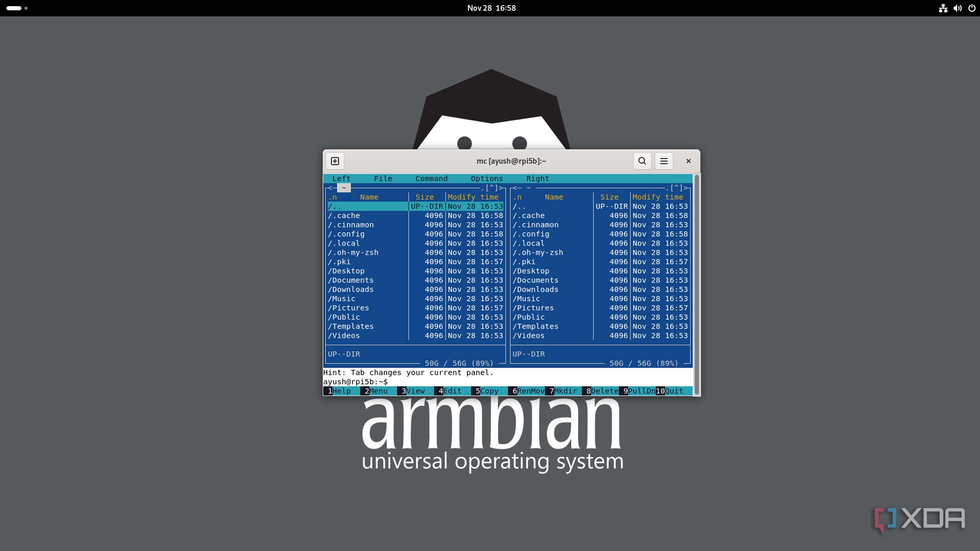Click the network status icon
The width and height of the screenshot is (980, 551).
(943, 8)
